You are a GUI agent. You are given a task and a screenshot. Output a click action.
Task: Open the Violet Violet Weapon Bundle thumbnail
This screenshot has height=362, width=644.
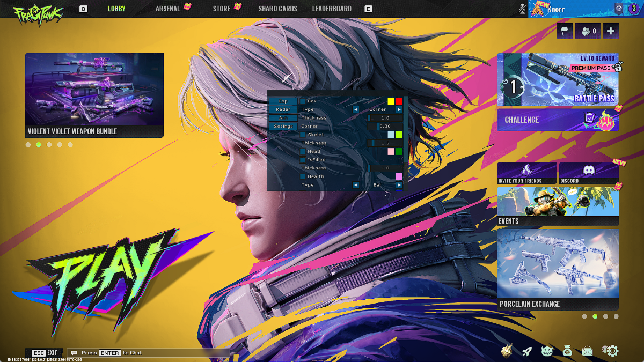tap(94, 95)
